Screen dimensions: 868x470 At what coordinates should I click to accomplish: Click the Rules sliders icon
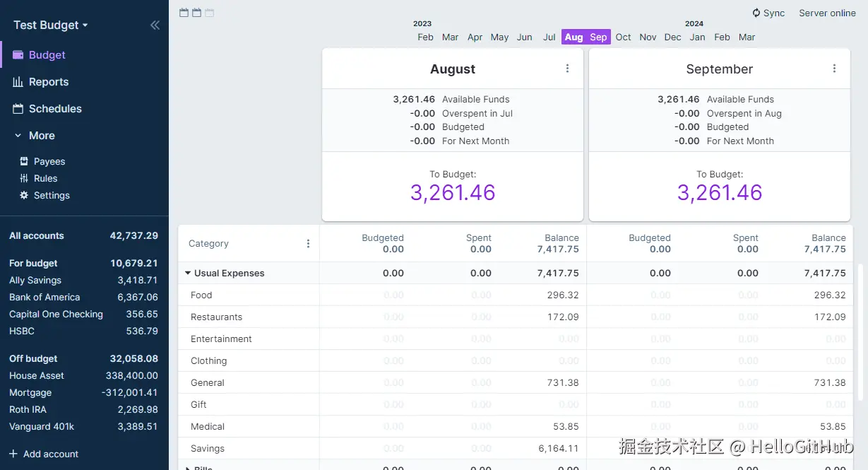(x=24, y=179)
